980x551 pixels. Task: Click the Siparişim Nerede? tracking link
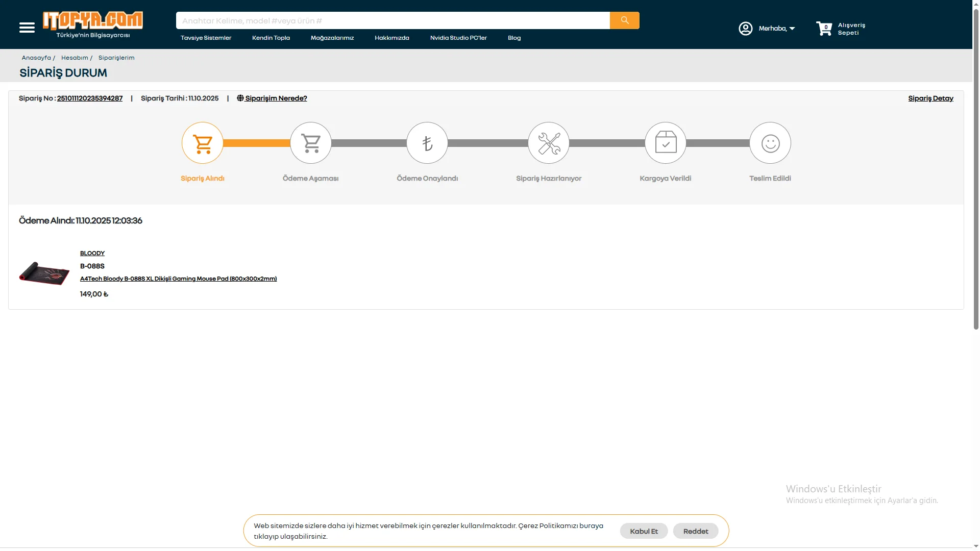click(276, 98)
